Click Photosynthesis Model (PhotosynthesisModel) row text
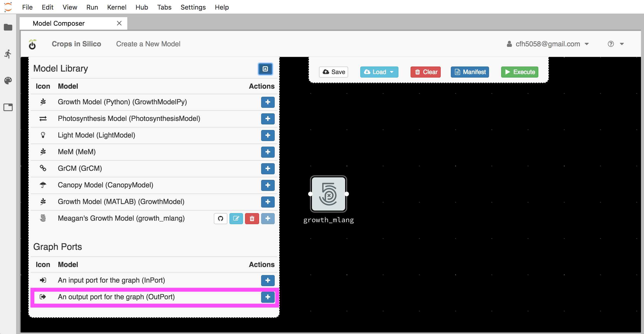 pos(129,119)
